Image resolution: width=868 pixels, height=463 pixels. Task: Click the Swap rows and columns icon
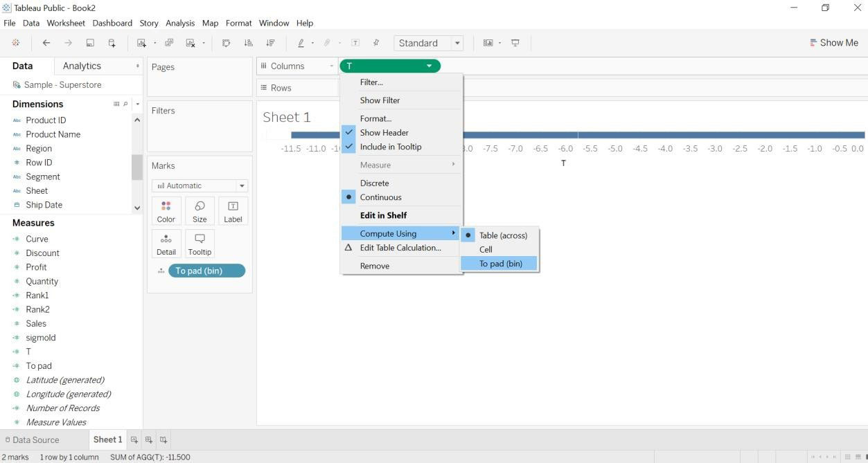pos(226,43)
